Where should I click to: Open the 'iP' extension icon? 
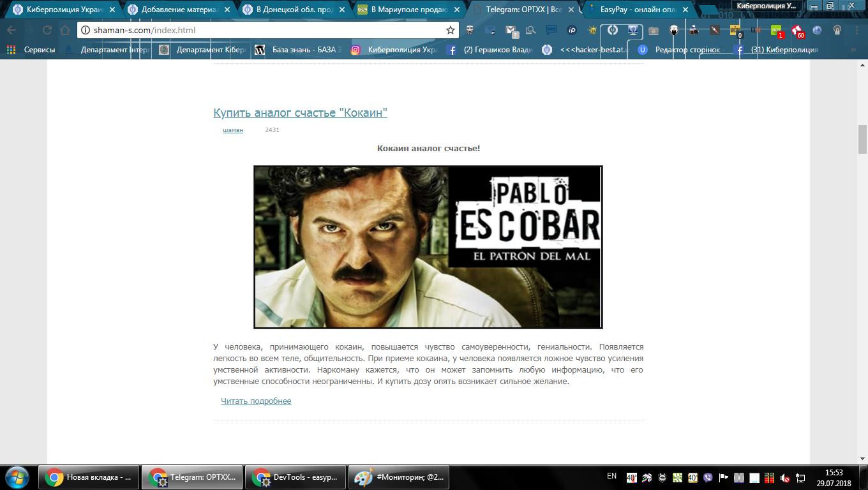tap(572, 30)
